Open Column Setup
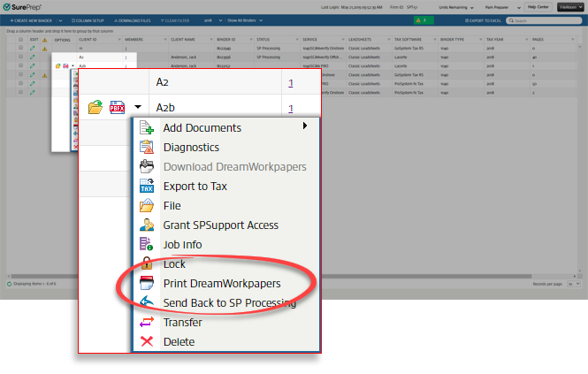Viewport: 588px width, 374px height. tap(88, 20)
